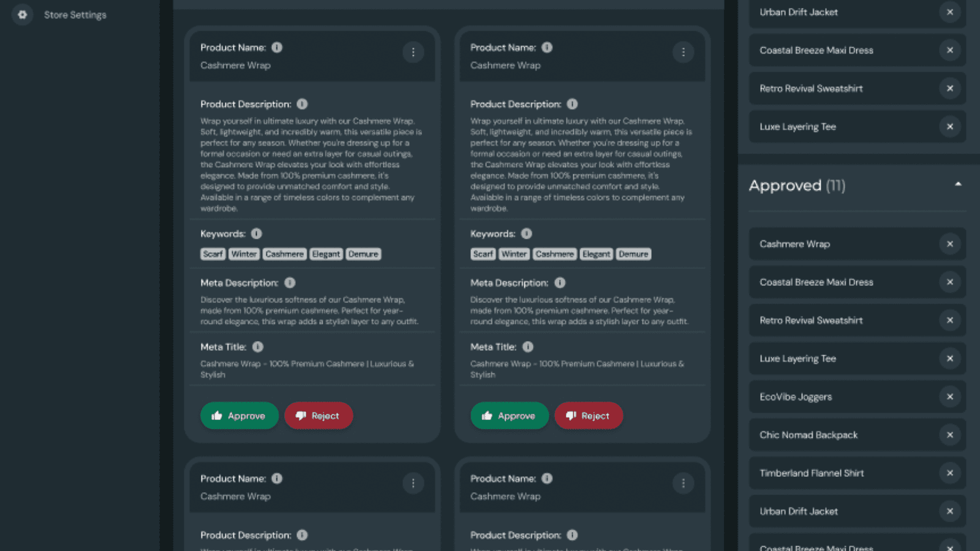Approve the first Cashmere Wrap product
Viewport: 980px width, 551px height.
point(239,416)
